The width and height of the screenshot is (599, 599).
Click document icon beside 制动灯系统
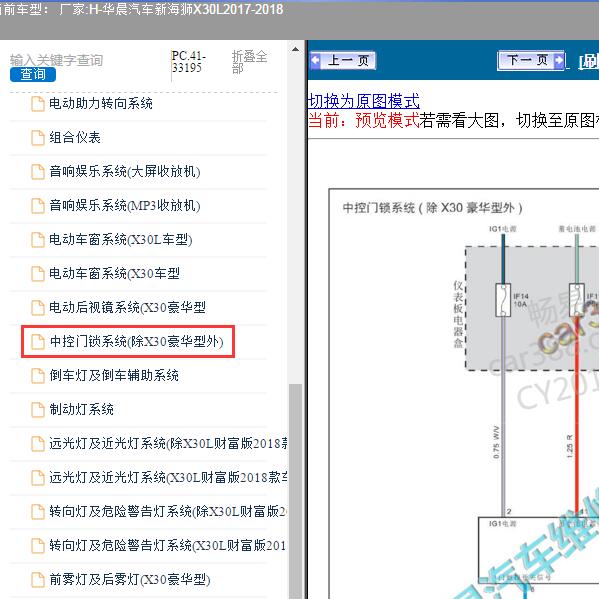coord(37,410)
